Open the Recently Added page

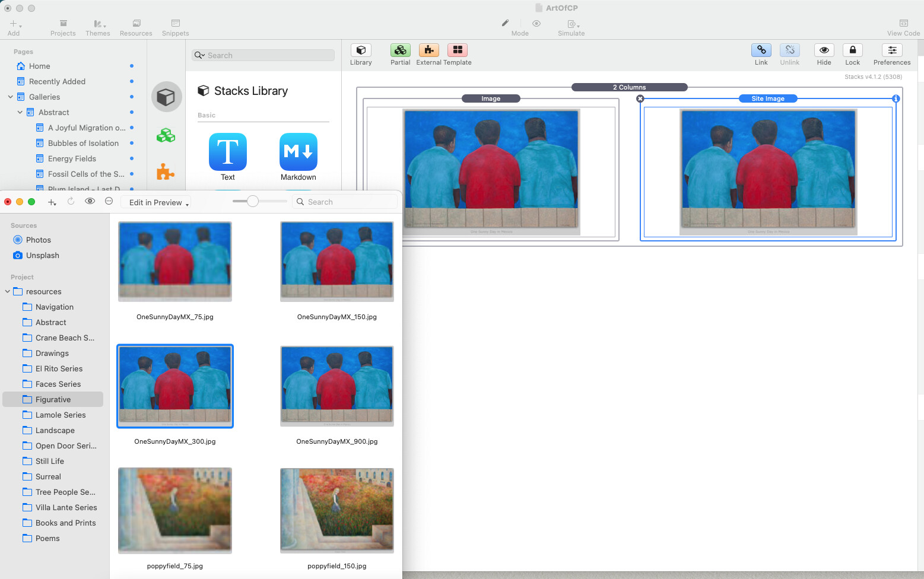click(x=57, y=81)
